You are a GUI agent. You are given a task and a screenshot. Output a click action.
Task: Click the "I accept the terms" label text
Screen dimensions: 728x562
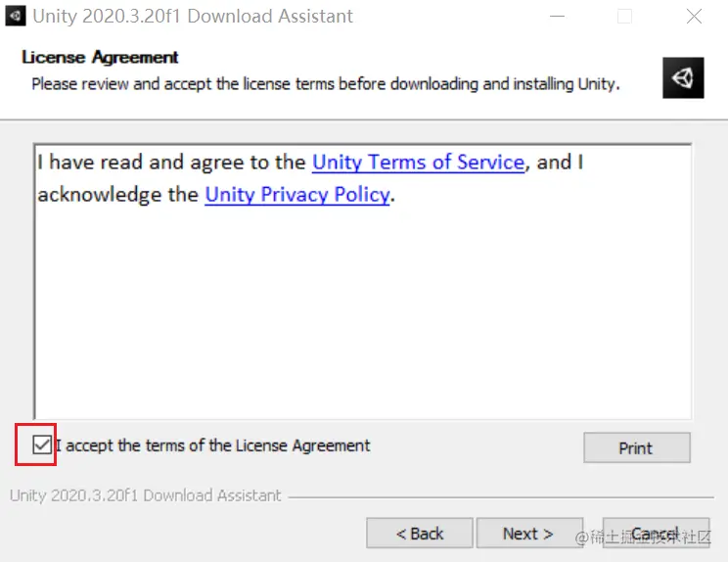tap(213, 445)
